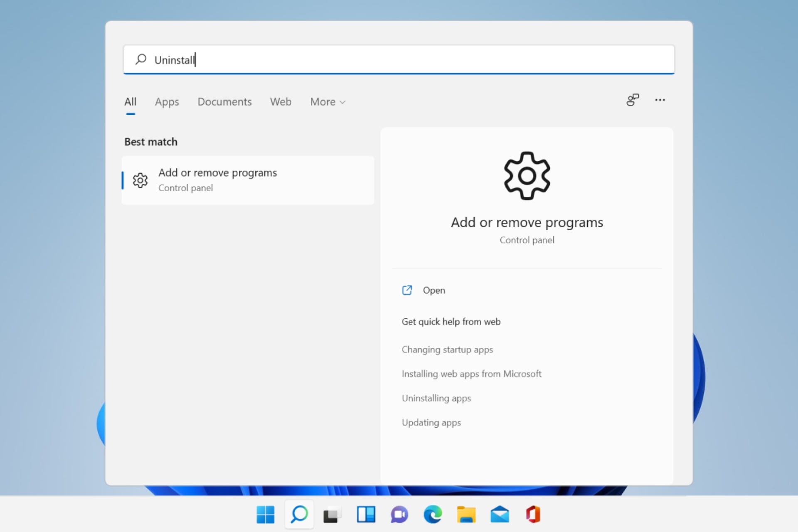Switch to the Documents search tab

224,102
